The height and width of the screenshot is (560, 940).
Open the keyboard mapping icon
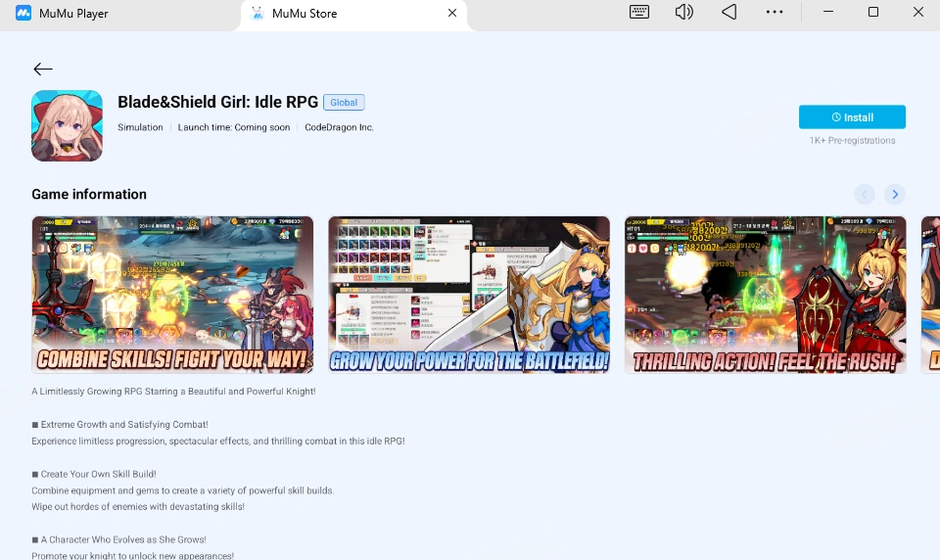pos(639,12)
